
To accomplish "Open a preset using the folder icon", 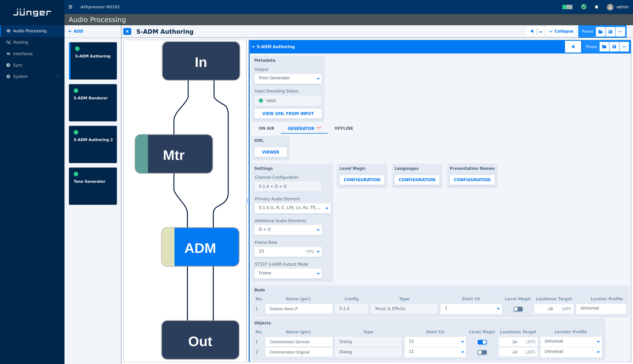I will pyautogui.click(x=600, y=31).
